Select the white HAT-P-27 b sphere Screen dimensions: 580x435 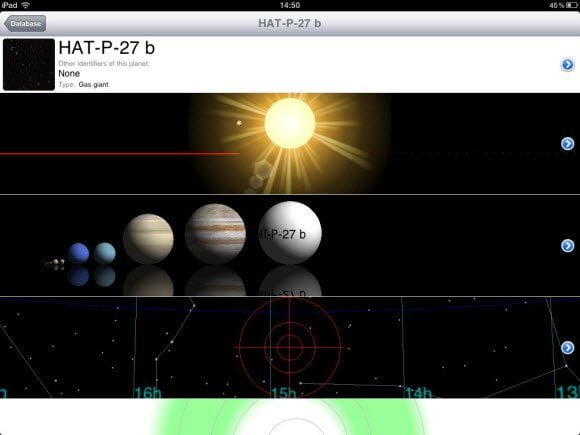(x=290, y=233)
